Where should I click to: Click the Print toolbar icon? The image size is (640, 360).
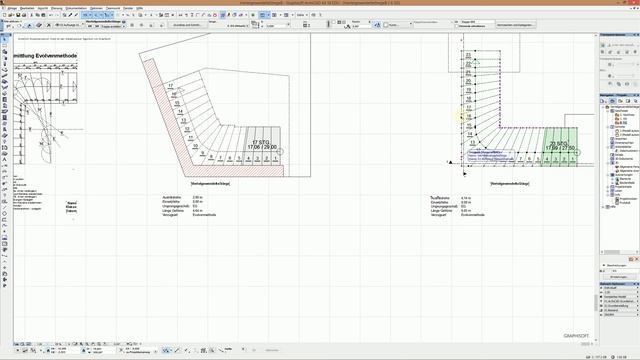pos(24,15)
